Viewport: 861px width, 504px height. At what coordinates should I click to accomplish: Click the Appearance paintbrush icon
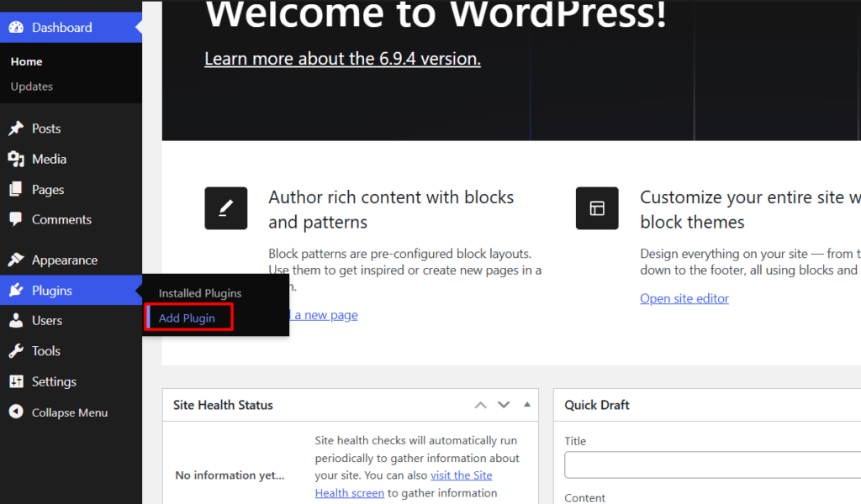click(16, 260)
